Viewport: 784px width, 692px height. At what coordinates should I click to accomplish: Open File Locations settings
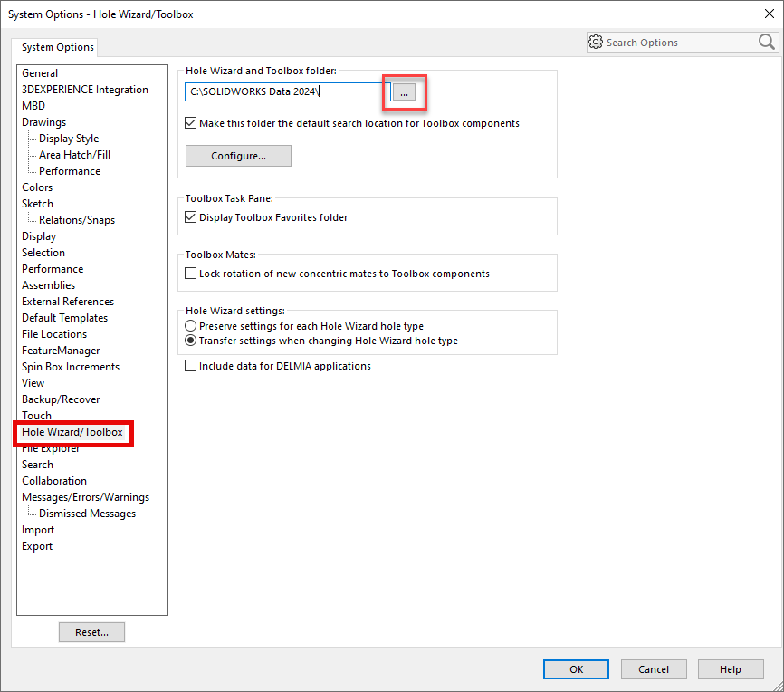tap(54, 334)
